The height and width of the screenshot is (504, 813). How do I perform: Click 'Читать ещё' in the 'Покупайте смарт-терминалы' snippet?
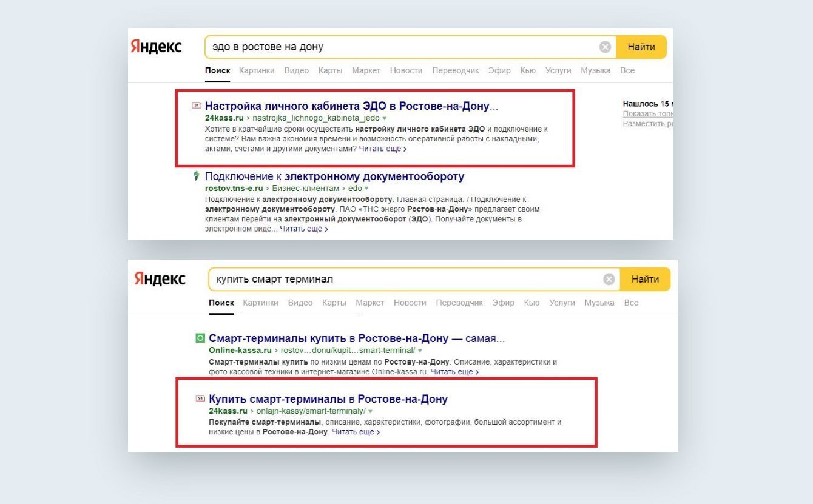click(x=356, y=432)
